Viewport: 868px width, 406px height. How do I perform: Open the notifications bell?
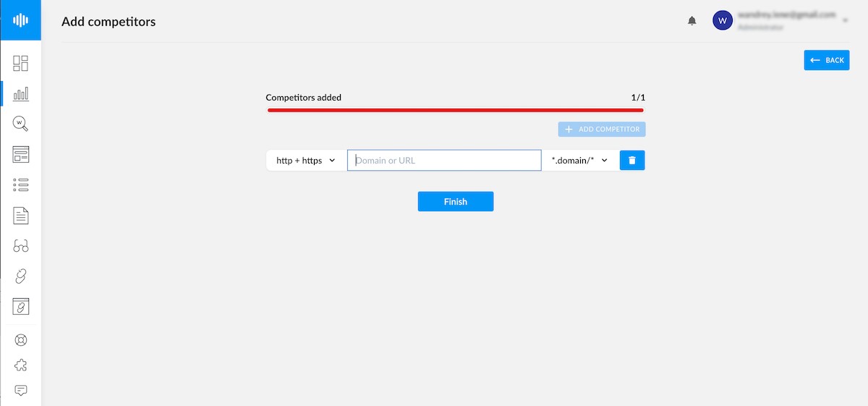(x=692, y=21)
